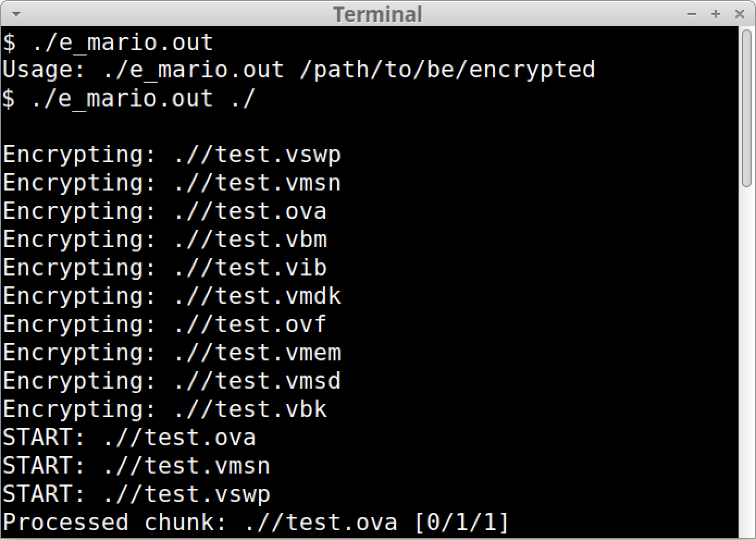Image resolution: width=756 pixels, height=540 pixels.
Task: Click the 'Encrypting: .//test.ova' text
Action: pyautogui.click(x=163, y=212)
